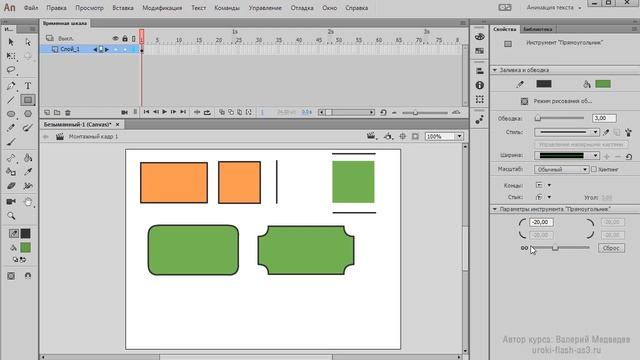Collapse the Заливка и обводка section
Screen dimensions: 640x360
click(x=495, y=70)
